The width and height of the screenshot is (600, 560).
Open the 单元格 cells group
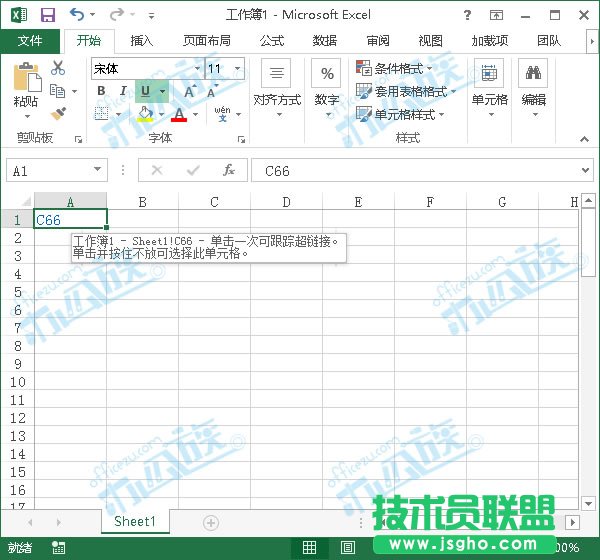(x=489, y=88)
